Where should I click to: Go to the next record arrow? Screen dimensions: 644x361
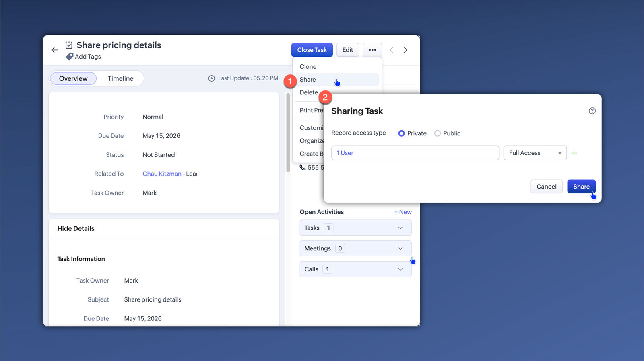405,50
